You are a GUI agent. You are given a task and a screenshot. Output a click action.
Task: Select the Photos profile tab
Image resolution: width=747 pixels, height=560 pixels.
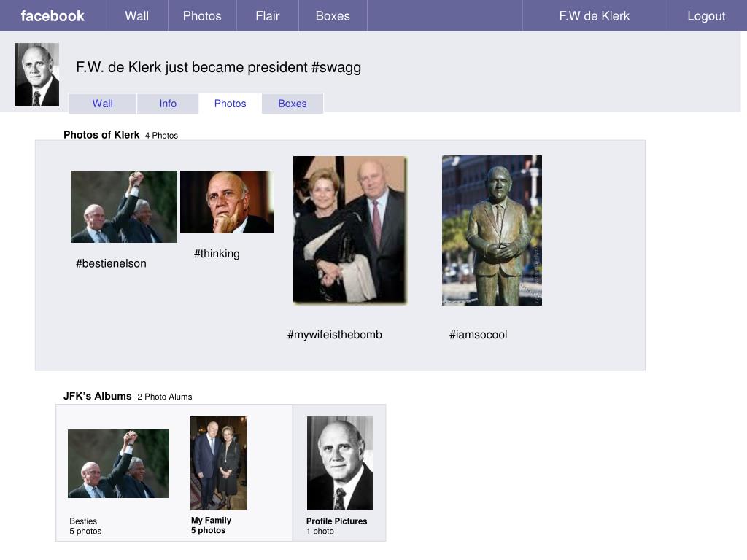(x=230, y=104)
